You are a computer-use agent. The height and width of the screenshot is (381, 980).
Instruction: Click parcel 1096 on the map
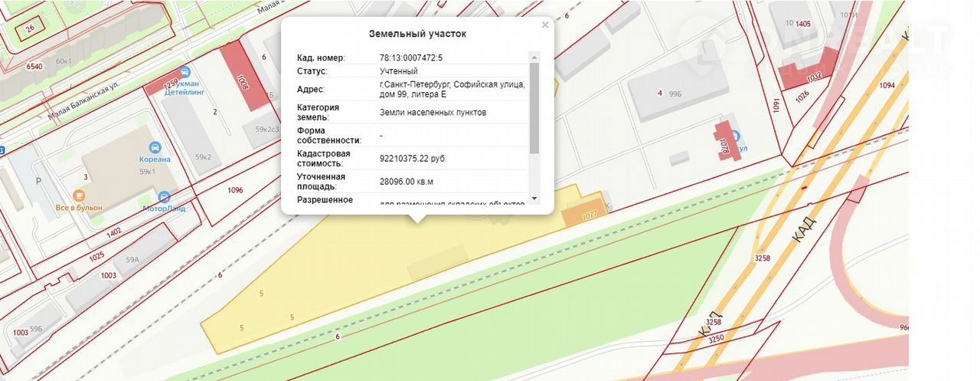[x=235, y=190]
